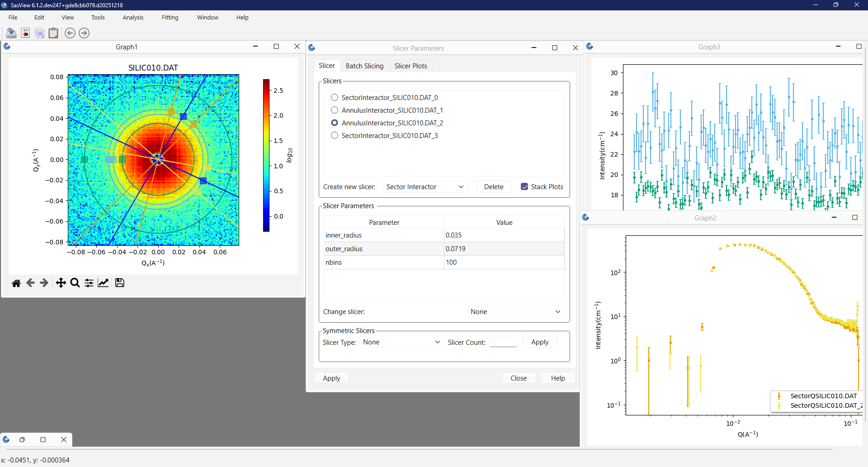The image size is (868, 467).
Task: Open the File menu
Action: pyautogui.click(x=13, y=17)
